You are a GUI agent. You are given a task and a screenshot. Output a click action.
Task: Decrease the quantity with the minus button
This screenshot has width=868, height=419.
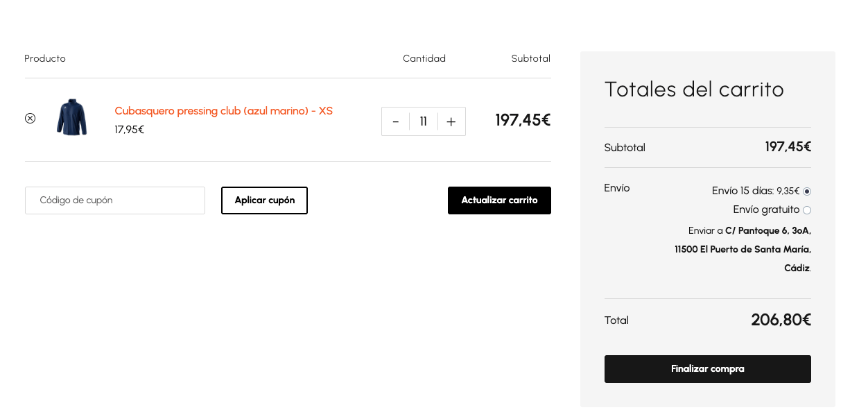click(x=396, y=121)
